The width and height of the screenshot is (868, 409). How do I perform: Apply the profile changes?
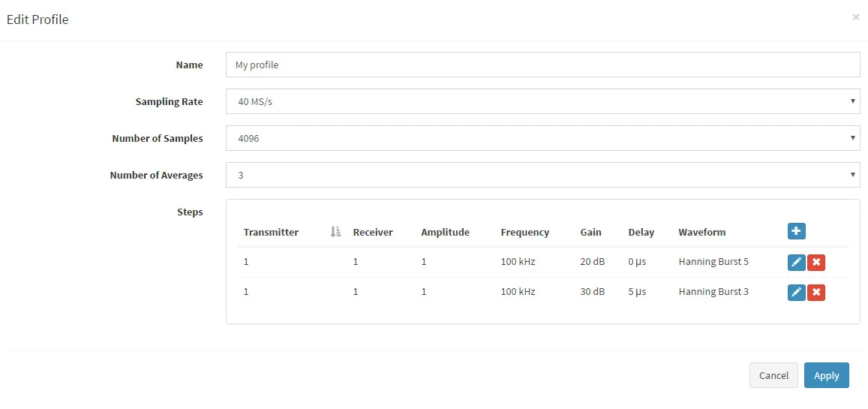[x=827, y=375]
